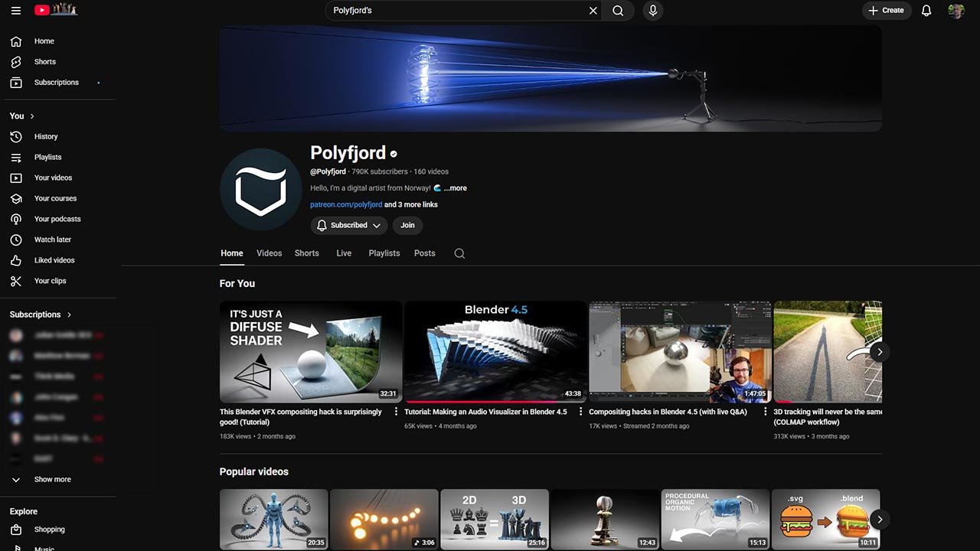Switch to the Playlists tab

pyautogui.click(x=384, y=253)
